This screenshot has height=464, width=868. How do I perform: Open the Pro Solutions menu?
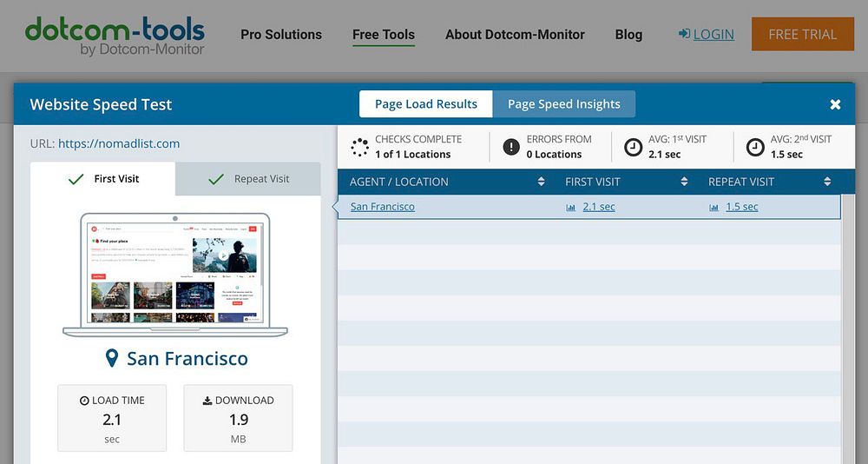coord(281,35)
